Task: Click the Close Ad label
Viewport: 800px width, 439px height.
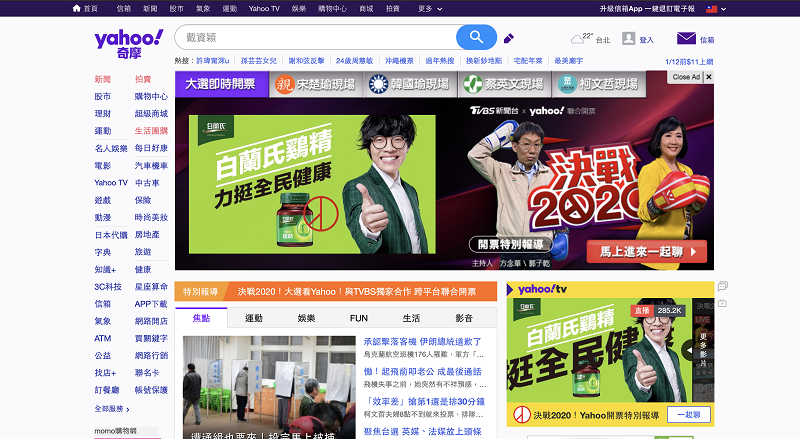Action: pos(686,77)
